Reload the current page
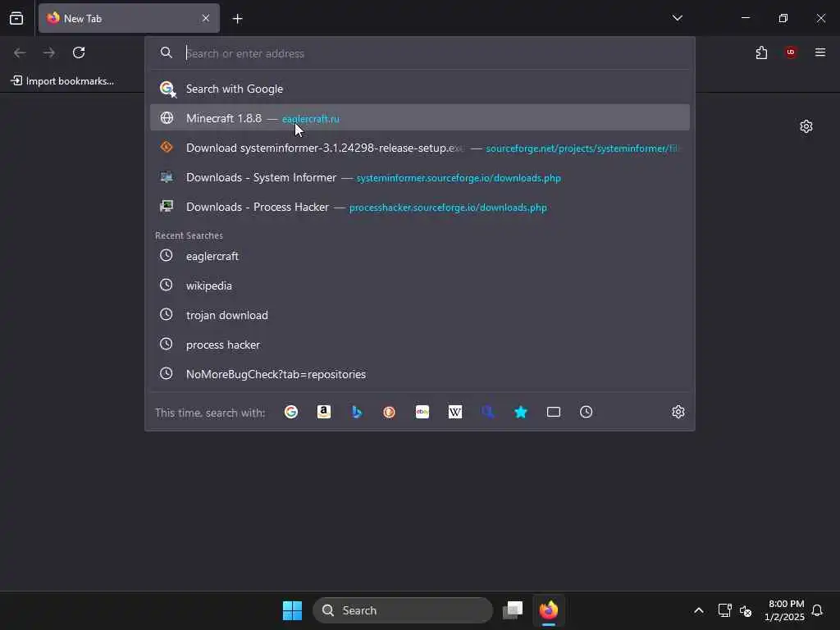840x630 pixels. click(79, 52)
